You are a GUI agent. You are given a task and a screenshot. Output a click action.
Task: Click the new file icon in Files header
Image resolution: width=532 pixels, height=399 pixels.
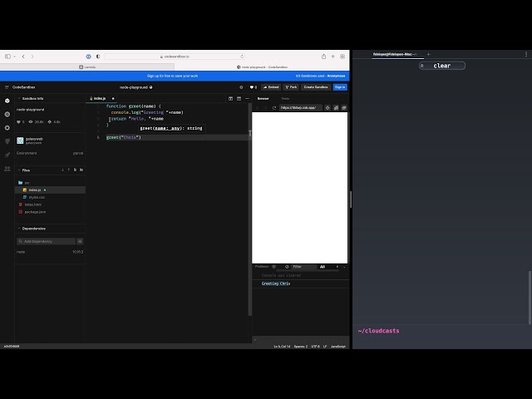click(x=75, y=170)
